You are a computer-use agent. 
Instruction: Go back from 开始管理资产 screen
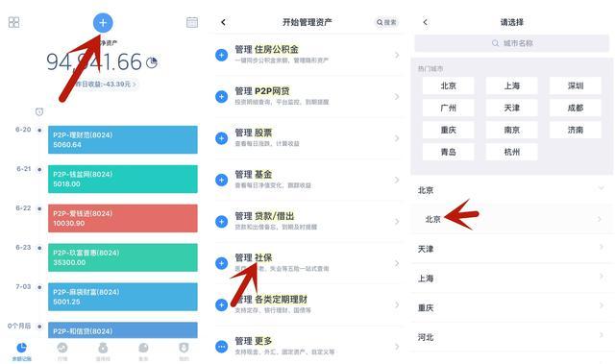[223, 22]
